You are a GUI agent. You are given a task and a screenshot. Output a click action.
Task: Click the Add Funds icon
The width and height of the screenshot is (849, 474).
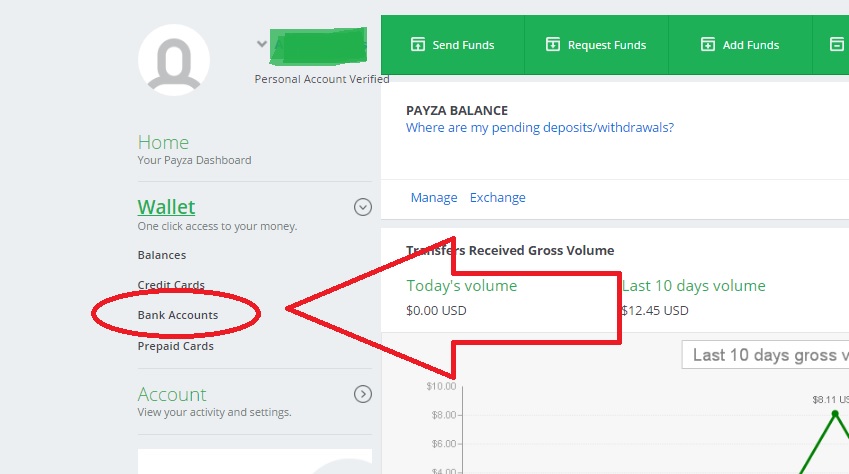[x=708, y=44]
